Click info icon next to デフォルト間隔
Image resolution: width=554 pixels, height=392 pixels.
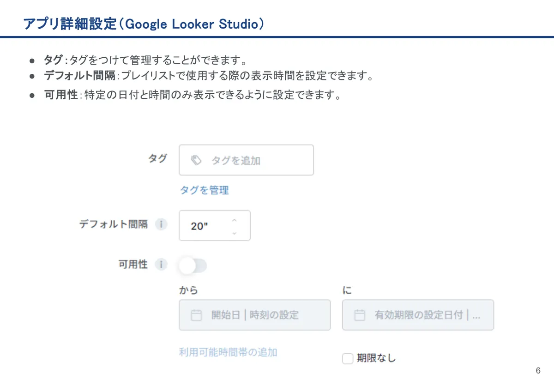pos(161,224)
